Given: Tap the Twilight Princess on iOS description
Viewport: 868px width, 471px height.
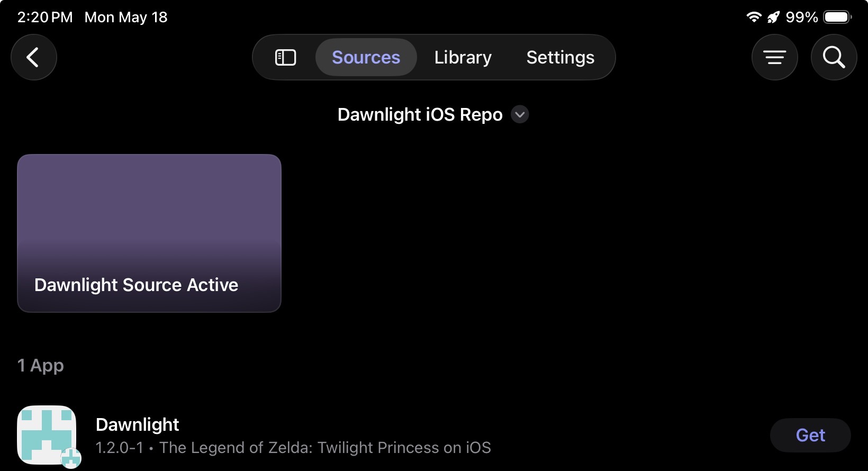Looking at the screenshot, I should click(x=325, y=448).
